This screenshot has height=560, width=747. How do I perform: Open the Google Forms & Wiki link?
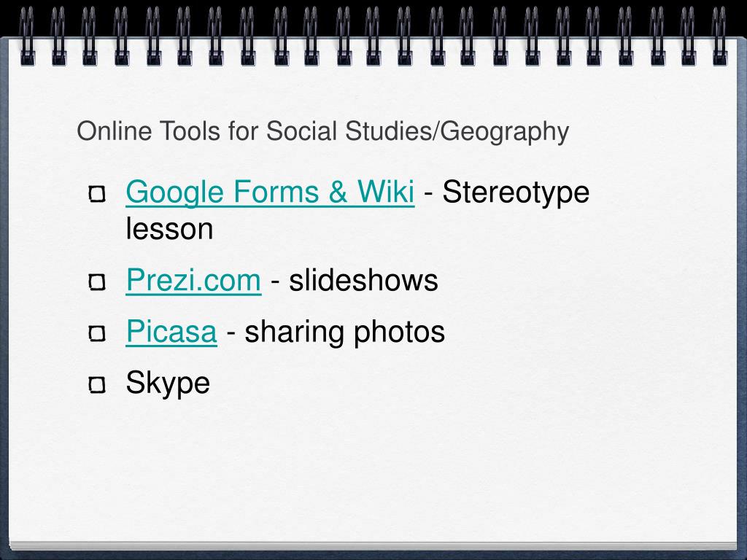point(270,192)
